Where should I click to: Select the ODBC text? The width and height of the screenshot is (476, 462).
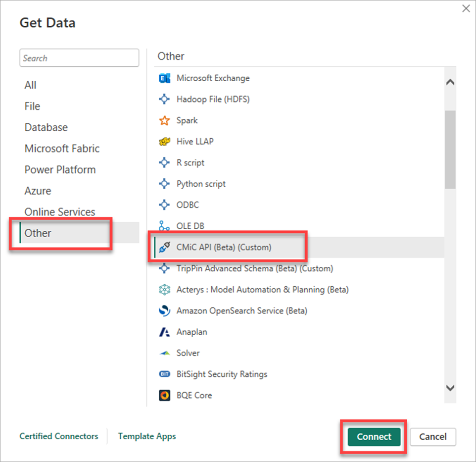point(188,205)
